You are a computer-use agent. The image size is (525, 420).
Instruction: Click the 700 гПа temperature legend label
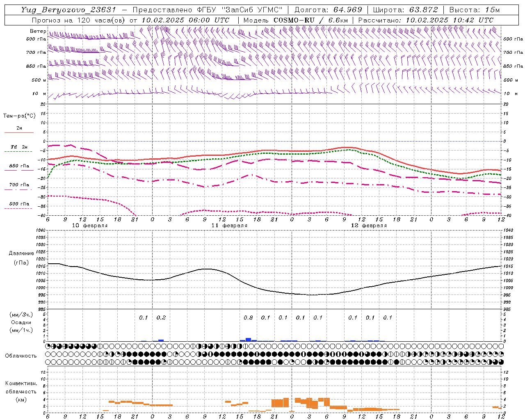click(19, 185)
